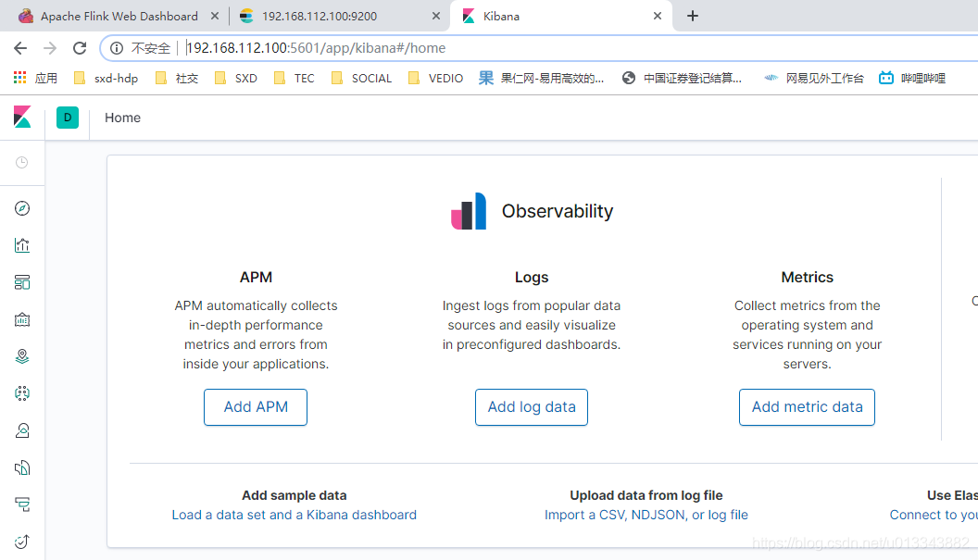Reload the Kibana page
978x560 pixels.
point(80,48)
